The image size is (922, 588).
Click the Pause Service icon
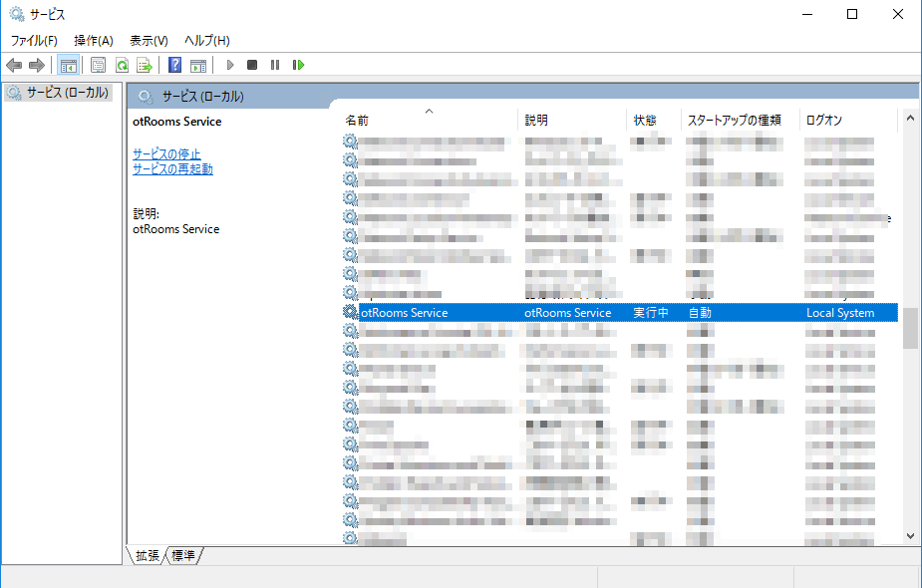pyautogui.click(x=275, y=65)
